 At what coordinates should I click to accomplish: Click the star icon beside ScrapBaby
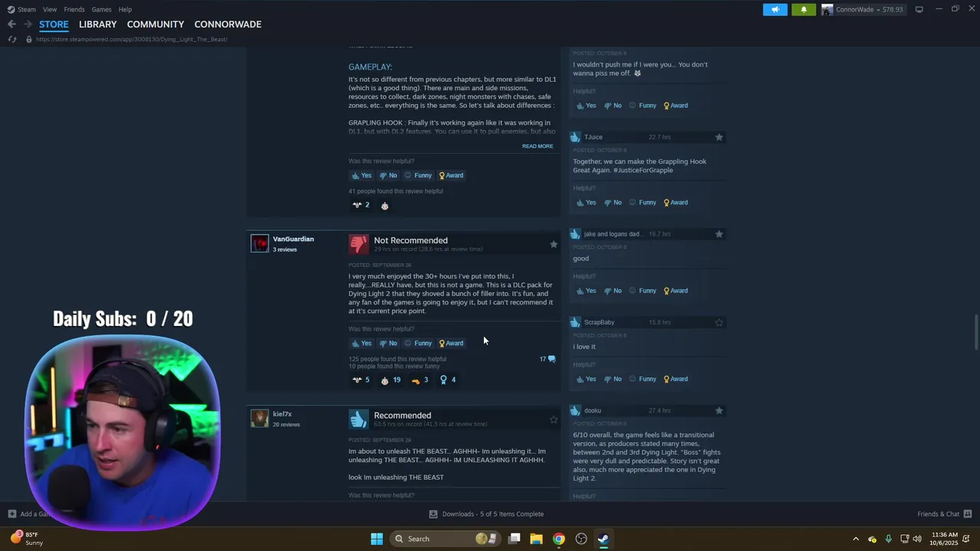tap(719, 322)
